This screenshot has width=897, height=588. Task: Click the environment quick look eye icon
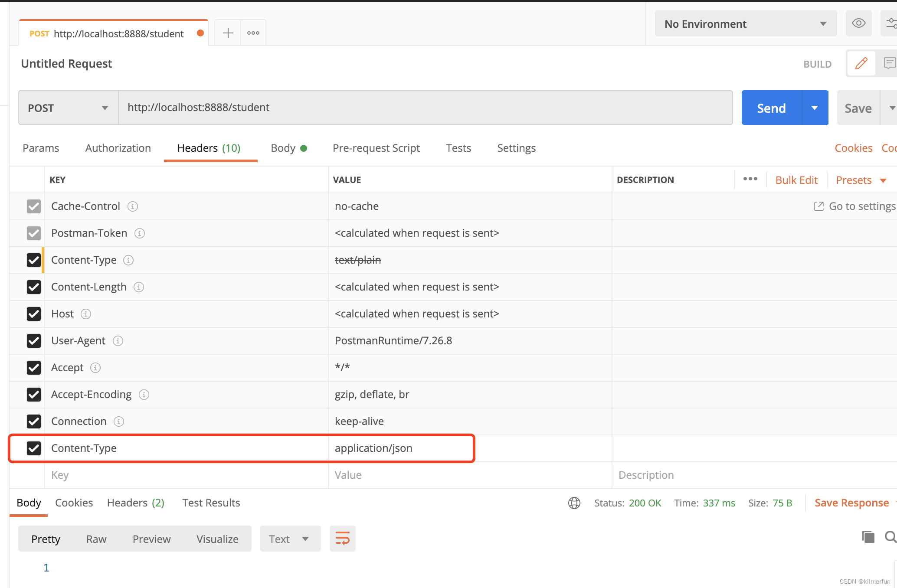858,23
